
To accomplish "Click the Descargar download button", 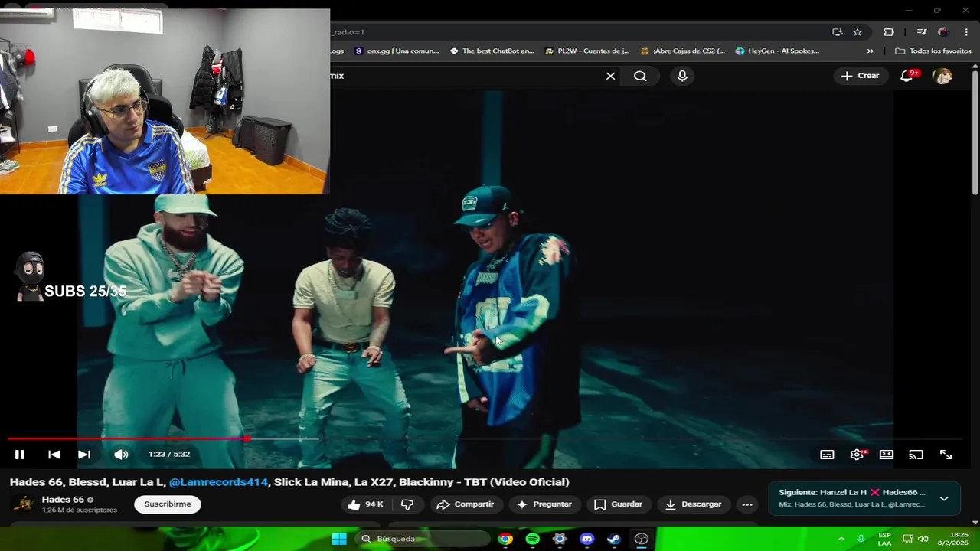I will tap(694, 504).
